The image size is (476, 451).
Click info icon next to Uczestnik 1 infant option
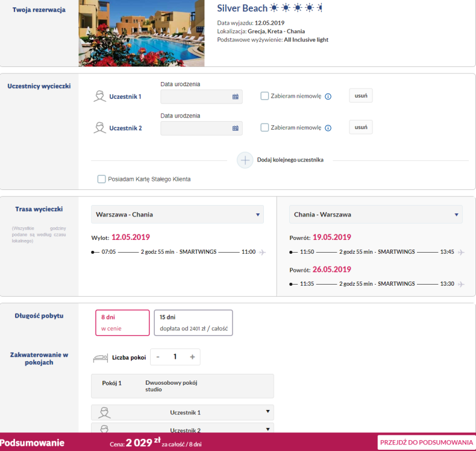[328, 96]
